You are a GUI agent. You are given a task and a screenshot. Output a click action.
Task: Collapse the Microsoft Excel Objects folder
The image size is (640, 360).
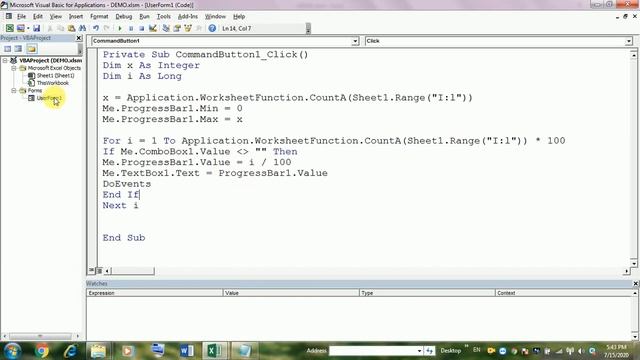pyautogui.click(x=13, y=68)
